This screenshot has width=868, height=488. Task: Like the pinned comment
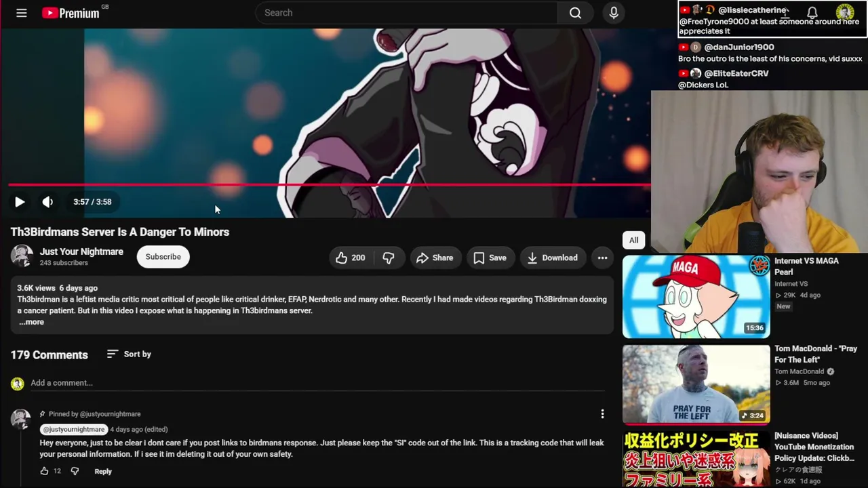coord(44,471)
